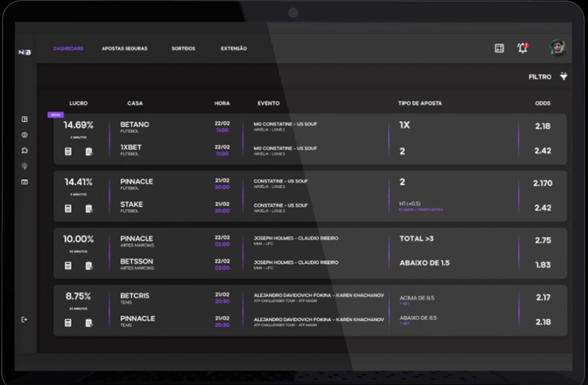Copy the 10.00% bet with clipboard icon
Image resolution: width=588 pixels, height=385 pixels.
[89, 265]
